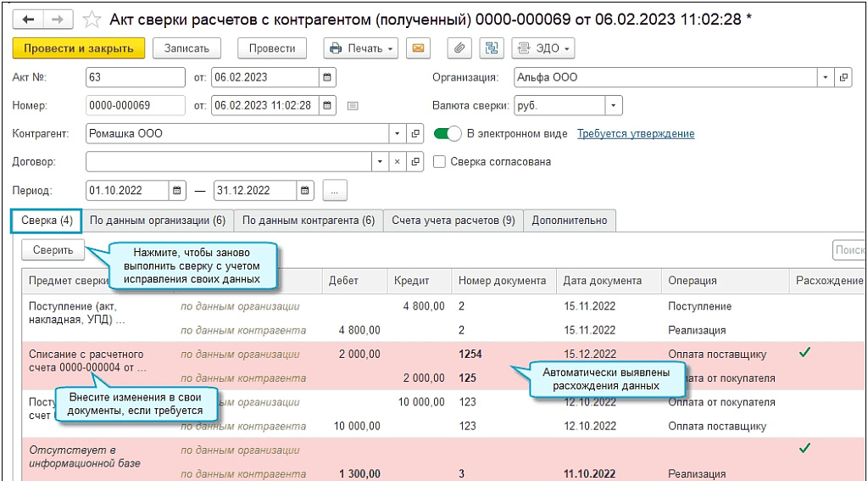The height and width of the screenshot is (481, 868).
Task: Open the Контрагент record via open icon
Action: (x=415, y=133)
